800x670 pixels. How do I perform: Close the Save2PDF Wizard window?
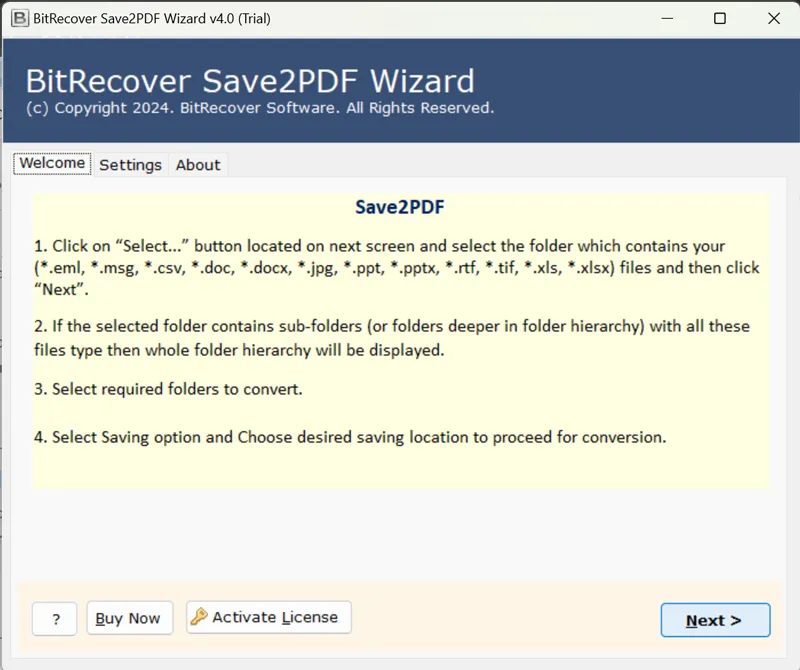coord(773,18)
